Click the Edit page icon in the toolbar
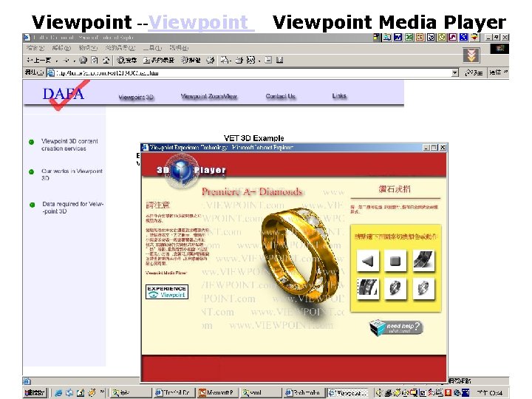 (x=250, y=61)
